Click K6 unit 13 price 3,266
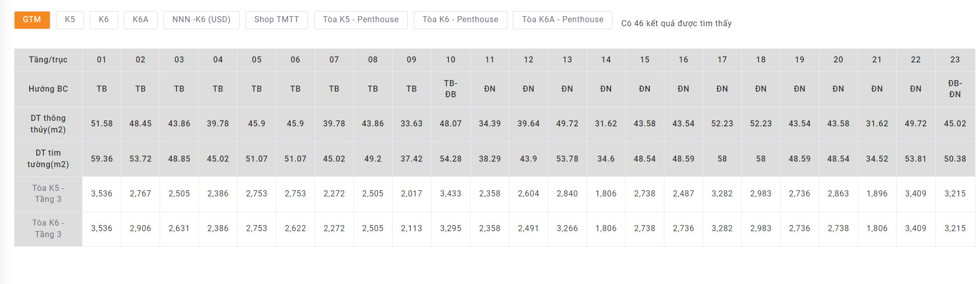980x284 pixels. (567, 228)
